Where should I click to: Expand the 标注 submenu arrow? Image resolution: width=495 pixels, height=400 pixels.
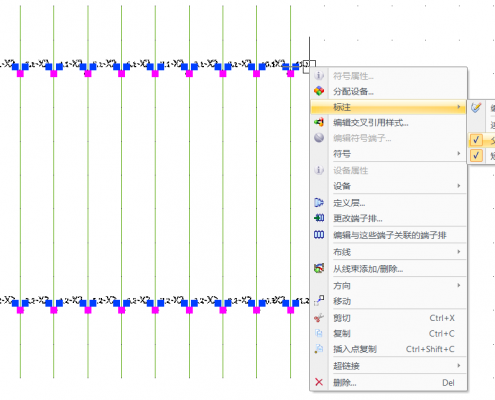[x=459, y=107]
